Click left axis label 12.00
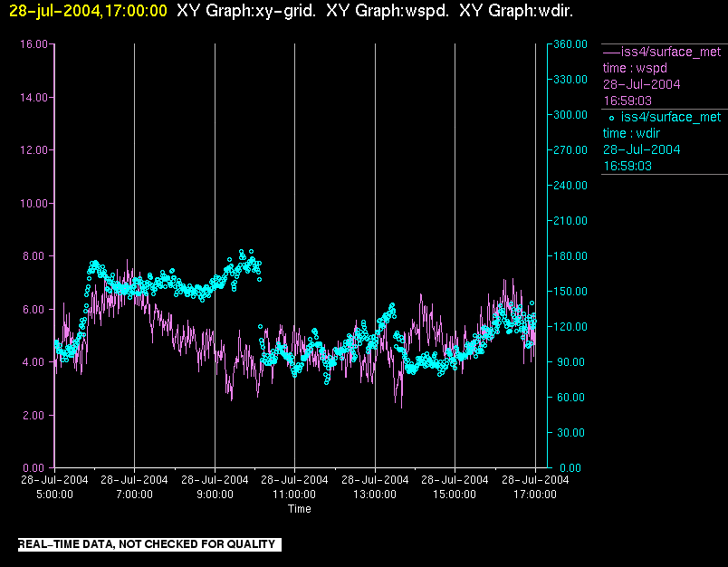728x567 pixels. 34,150
